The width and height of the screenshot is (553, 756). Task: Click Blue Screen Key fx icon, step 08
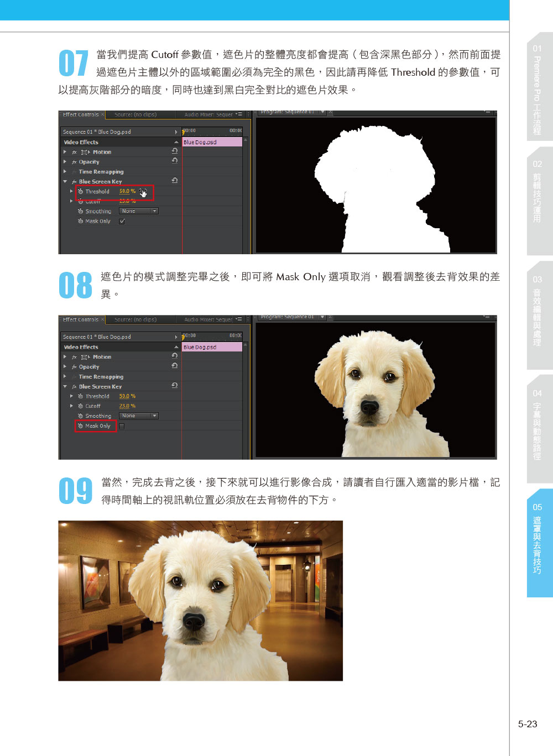pyautogui.click(x=74, y=387)
